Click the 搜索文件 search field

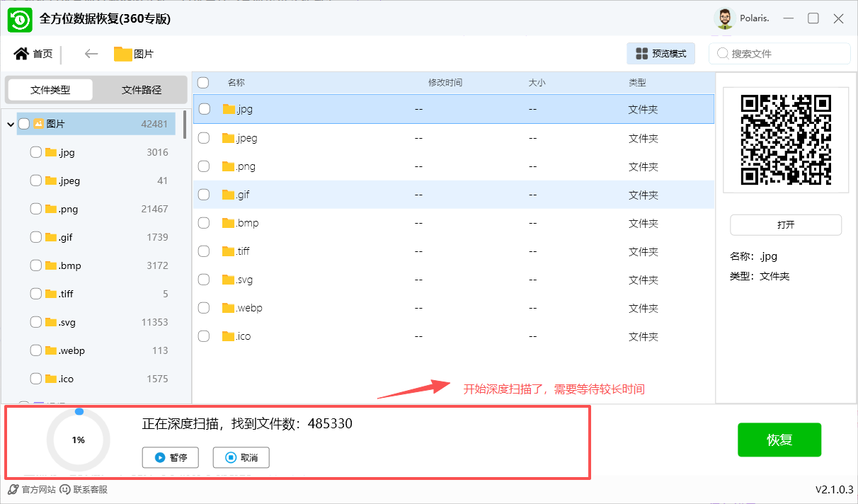(x=786, y=54)
